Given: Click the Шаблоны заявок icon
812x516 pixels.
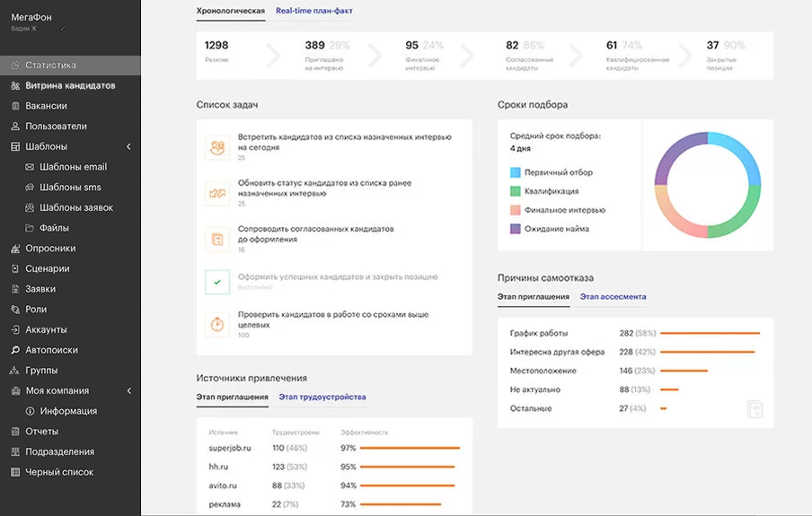Looking at the screenshot, I should 30,207.
